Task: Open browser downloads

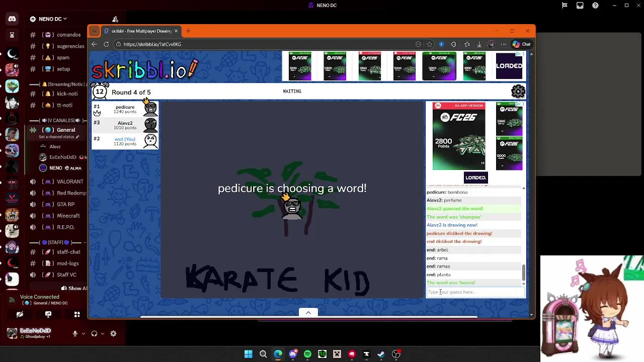Action: [x=479, y=44]
